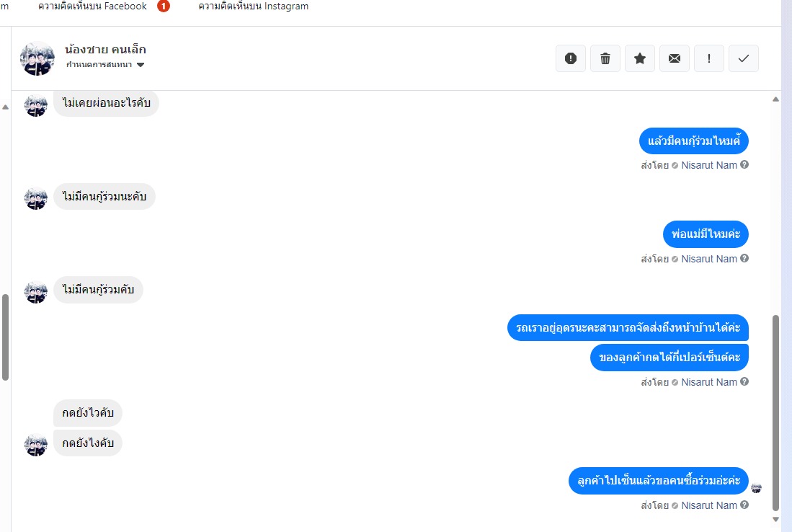Open น้องชาย คนเล็ก profile name link
Image resolution: width=792 pixels, height=532 pixels.
point(105,50)
